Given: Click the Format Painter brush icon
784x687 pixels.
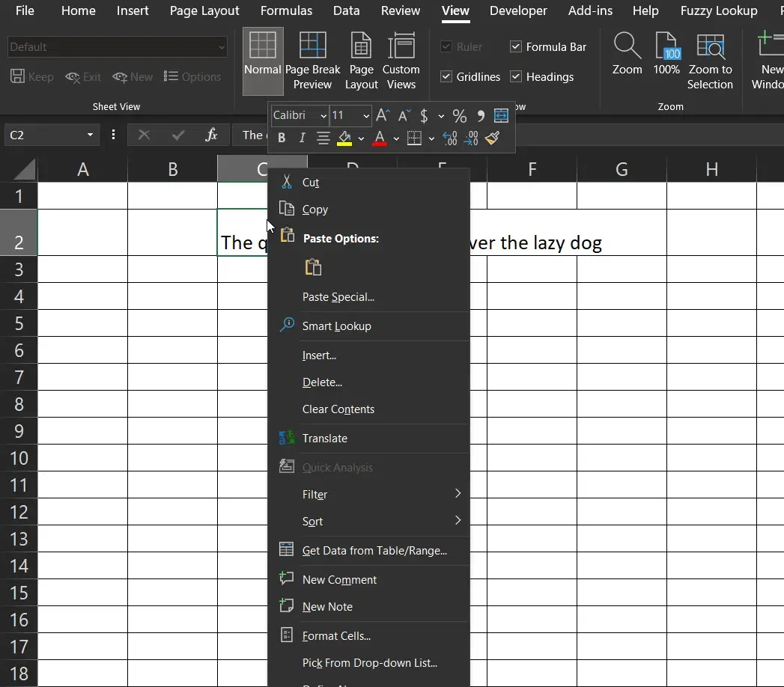Looking at the screenshot, I should click(492, 138).
